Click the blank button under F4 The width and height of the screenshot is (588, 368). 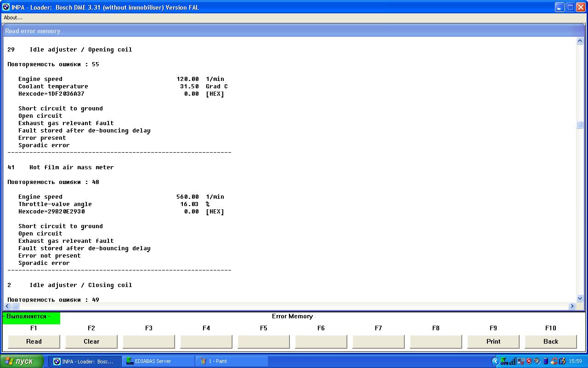click(206, 341)
